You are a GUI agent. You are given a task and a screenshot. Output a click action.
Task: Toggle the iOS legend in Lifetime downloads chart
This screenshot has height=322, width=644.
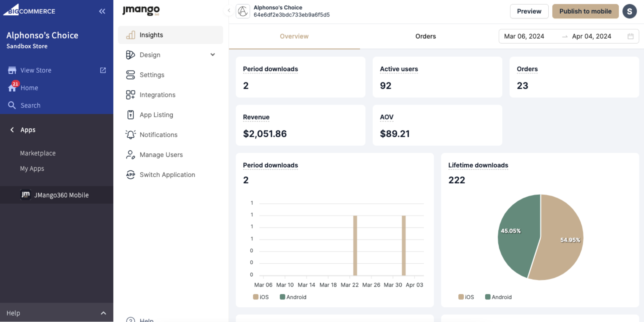[x=466, y=297]
